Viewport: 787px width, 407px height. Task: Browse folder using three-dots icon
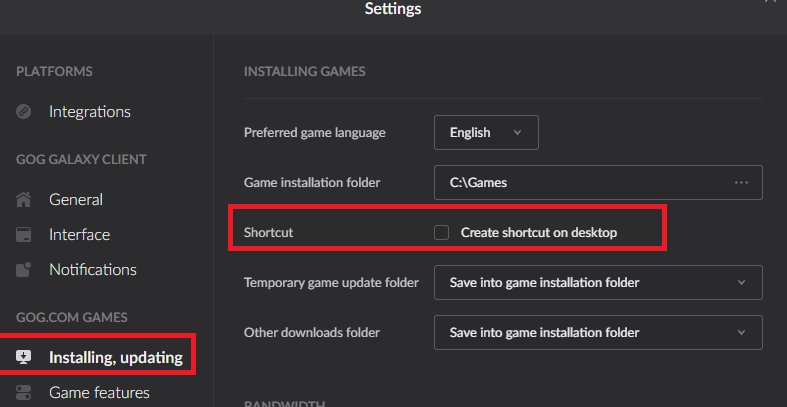coord(741,183)
